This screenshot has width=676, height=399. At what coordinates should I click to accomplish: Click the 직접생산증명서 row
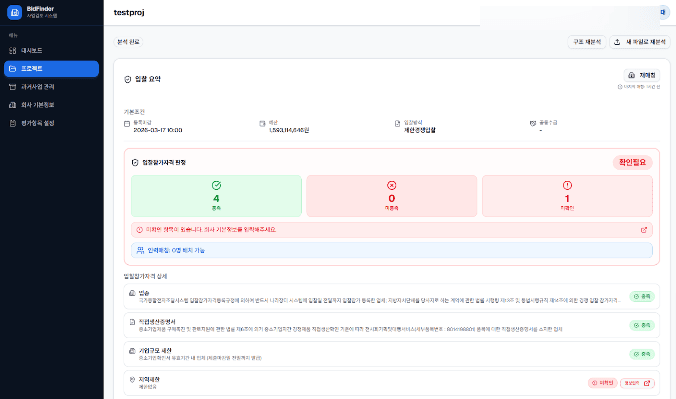[391, 325]
